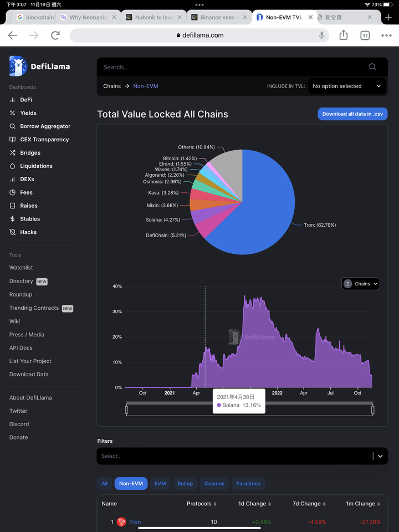Click the battery status indicator
Screen dimensions: 399x532
pos(388,5)
